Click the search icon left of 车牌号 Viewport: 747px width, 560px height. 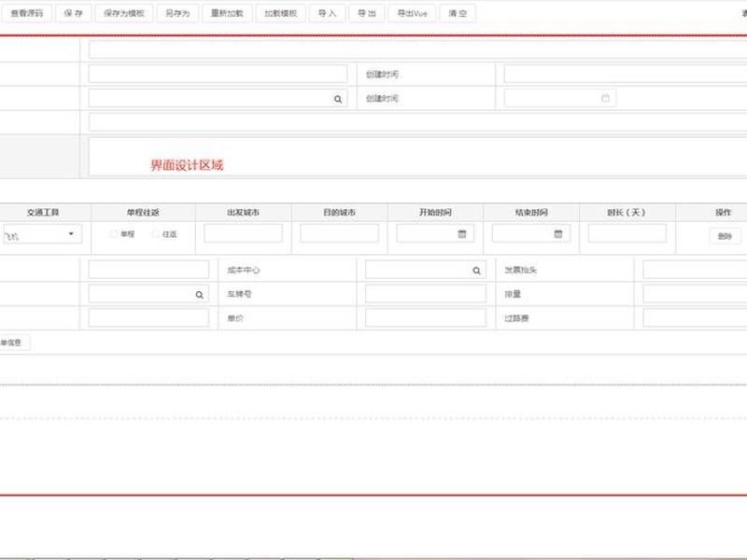(199, 295)
